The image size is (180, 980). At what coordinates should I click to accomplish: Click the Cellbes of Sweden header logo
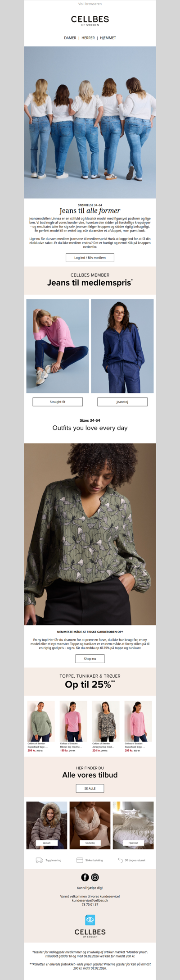[x=90, y=20]
